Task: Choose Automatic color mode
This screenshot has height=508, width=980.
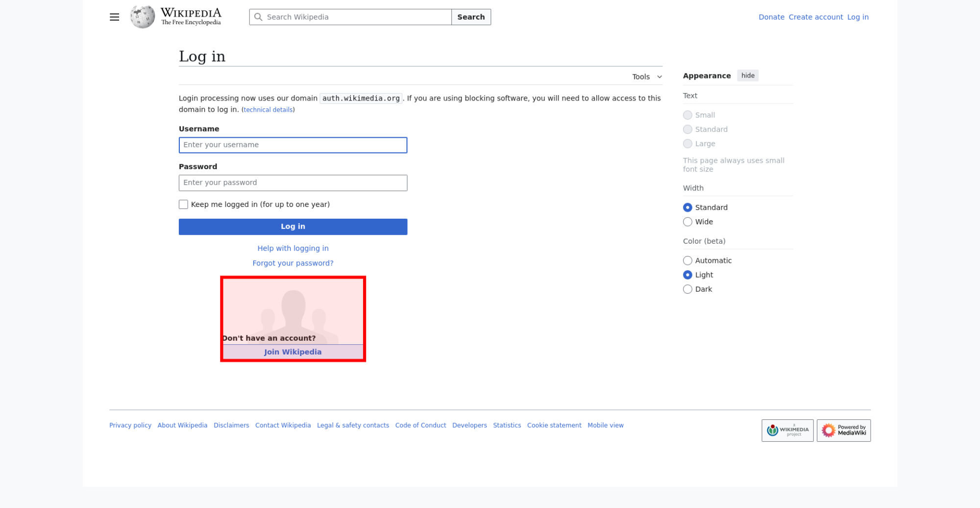Action: [x=687, y=261]
